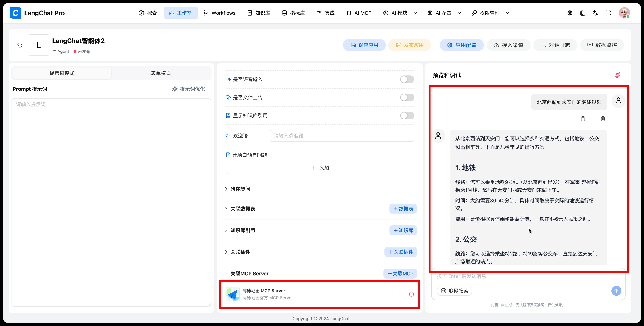Go to 知识库 in the top nav
This screenshot has width=644, height=326.
(259, 13)
